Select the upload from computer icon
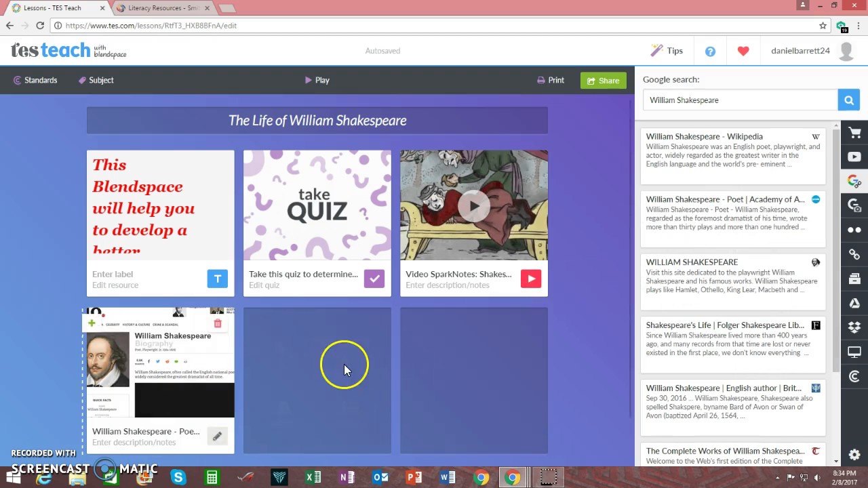The width and height of the screenshot is (868, 488). click(854, 352)
